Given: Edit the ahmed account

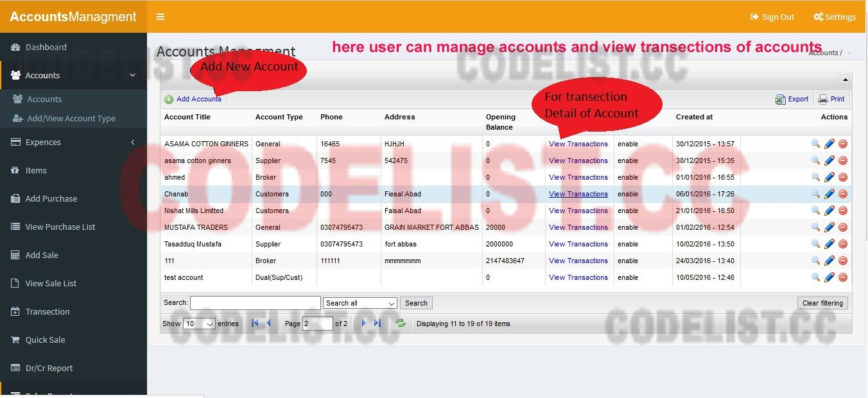Looking at the screenshot, I should coord(829,177).
